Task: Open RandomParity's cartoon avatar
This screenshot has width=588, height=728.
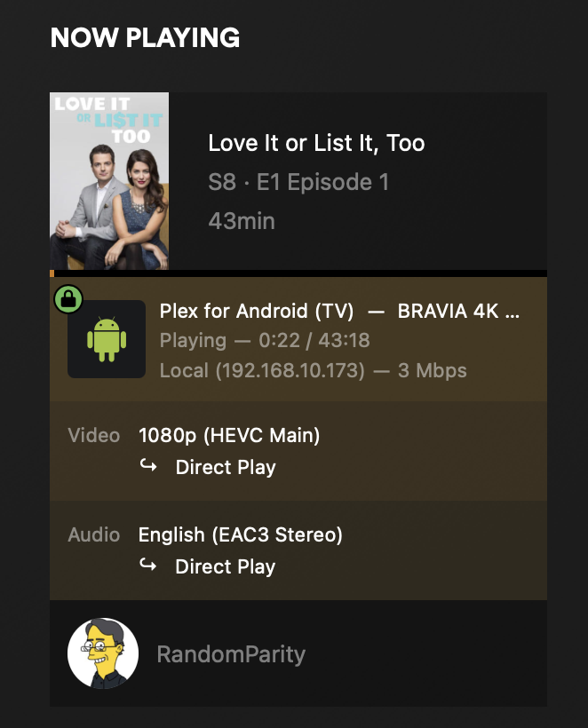Action: (103, 654)
